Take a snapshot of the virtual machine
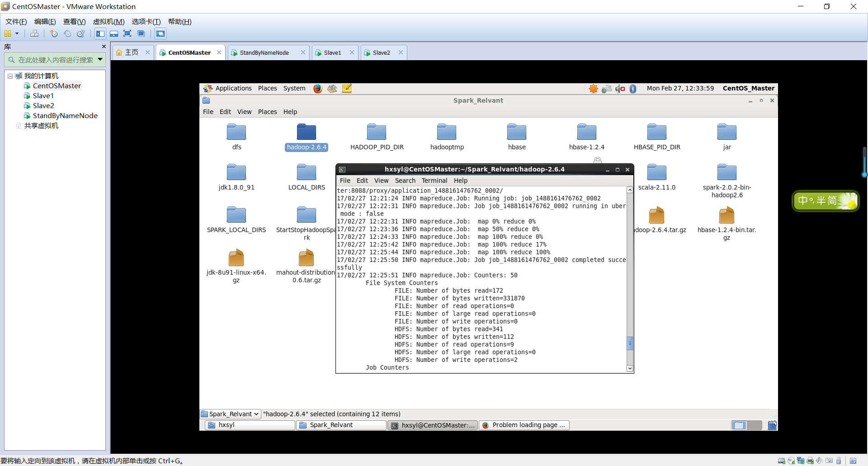This screenshot has width=868, height=466. [x=54, y=33]
